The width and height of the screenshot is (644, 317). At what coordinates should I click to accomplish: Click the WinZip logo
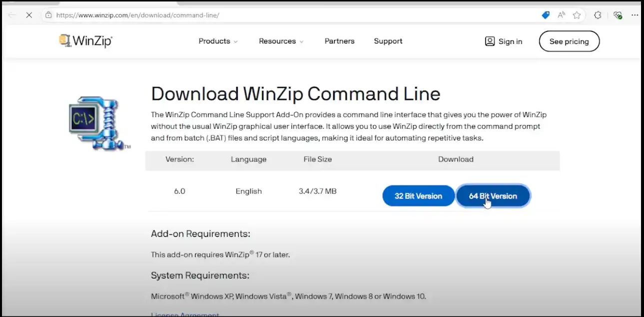coord(85,41)
